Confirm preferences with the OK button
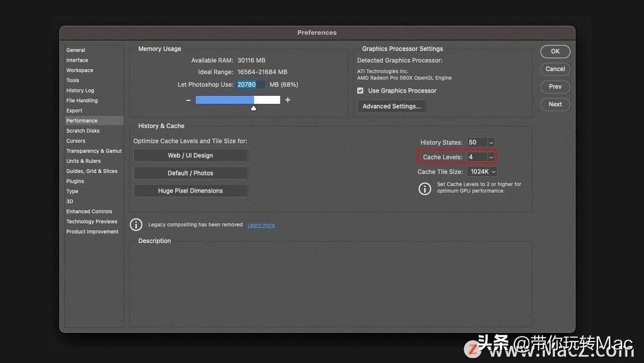 click(555, 51)
